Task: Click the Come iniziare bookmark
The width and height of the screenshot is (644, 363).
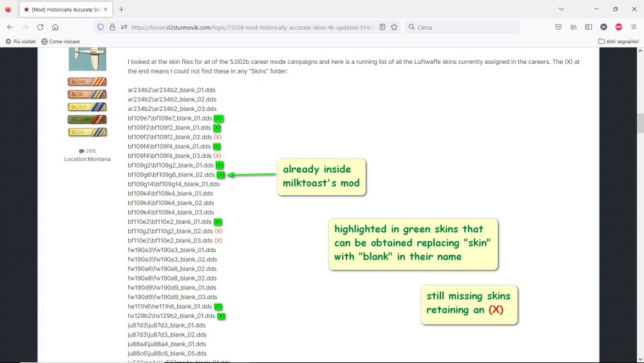Action: [x=61, y=41]
